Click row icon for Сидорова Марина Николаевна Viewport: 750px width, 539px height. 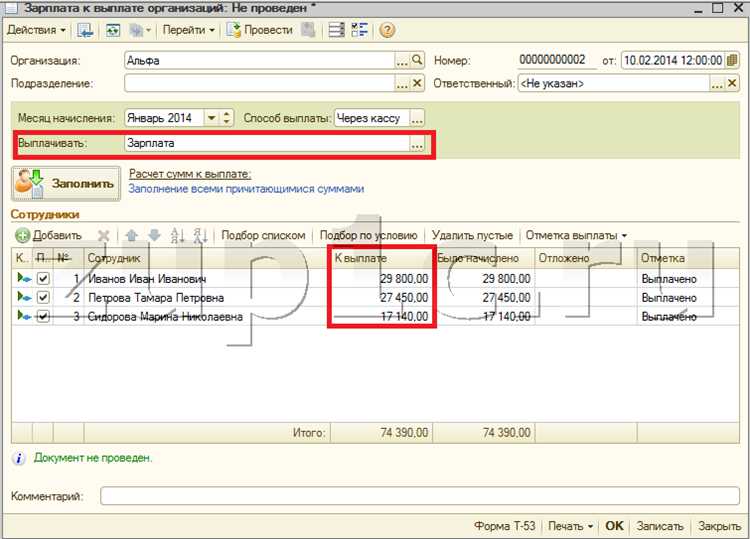click(x=23, y=316)
